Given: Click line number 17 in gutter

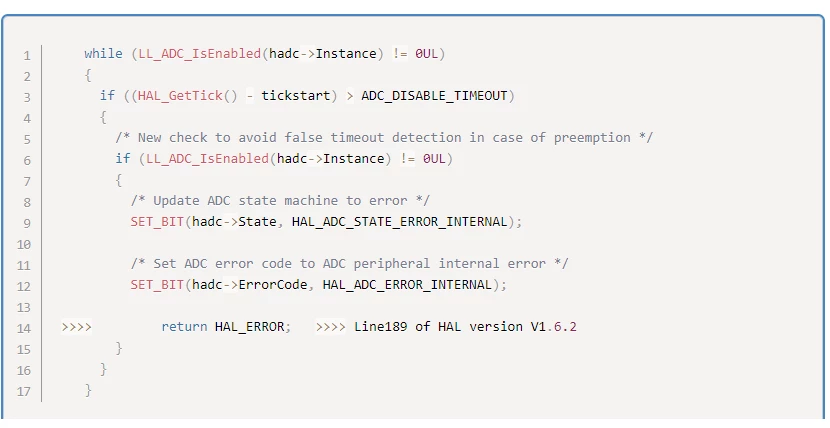Looking at the screenshot, I should pyautogui.click(x=24, y=391).
